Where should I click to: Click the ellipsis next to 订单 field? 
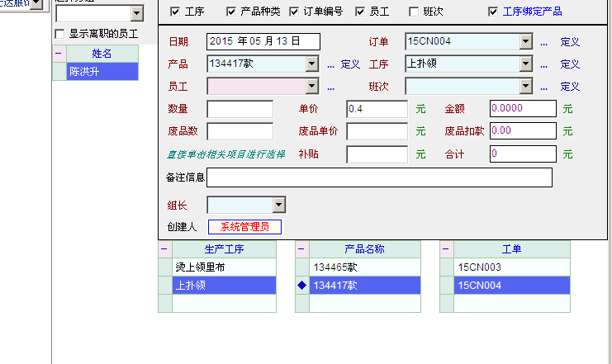(543, 41)
